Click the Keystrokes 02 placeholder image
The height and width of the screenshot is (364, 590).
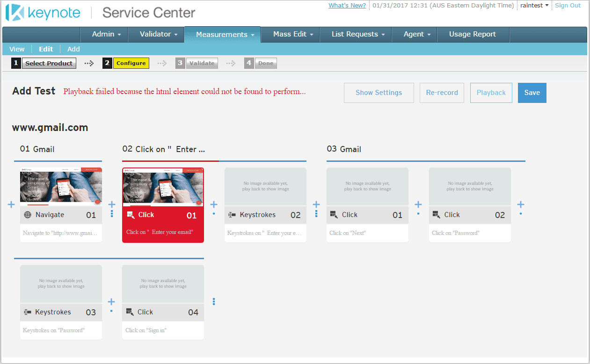265,187
